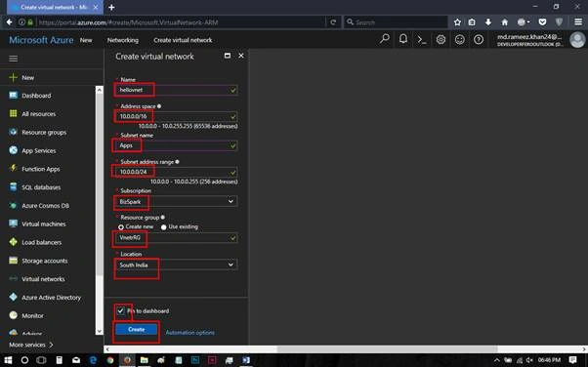Click the resource group name field VnetRG
Viewport: 588px width, 367px height.
coord(176,237)
